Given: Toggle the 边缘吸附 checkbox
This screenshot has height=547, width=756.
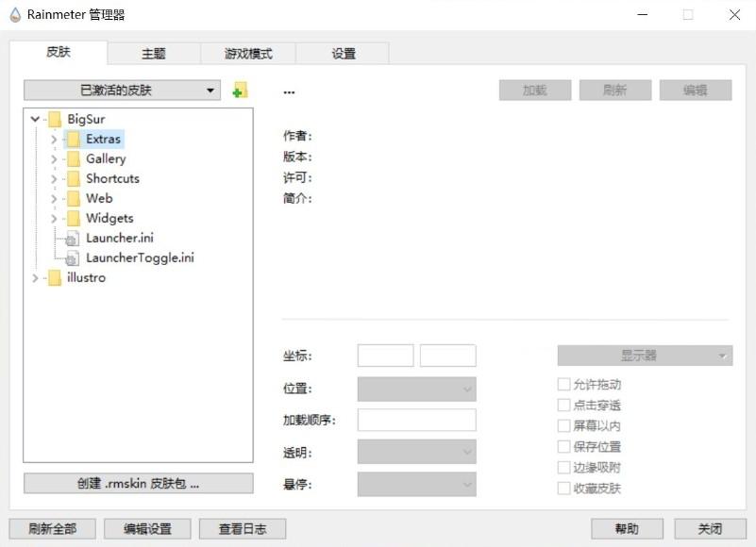Looking at the screenshot, I should tap(563, 467).
